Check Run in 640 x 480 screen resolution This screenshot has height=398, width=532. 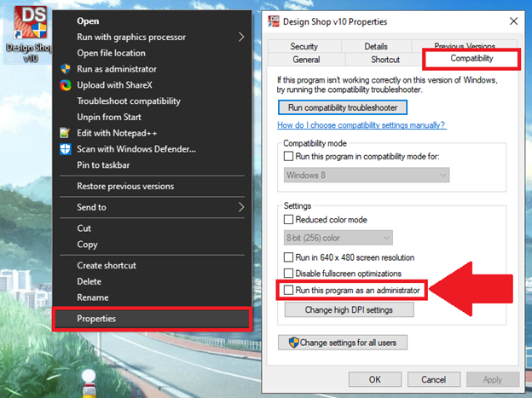click(289, 257)
